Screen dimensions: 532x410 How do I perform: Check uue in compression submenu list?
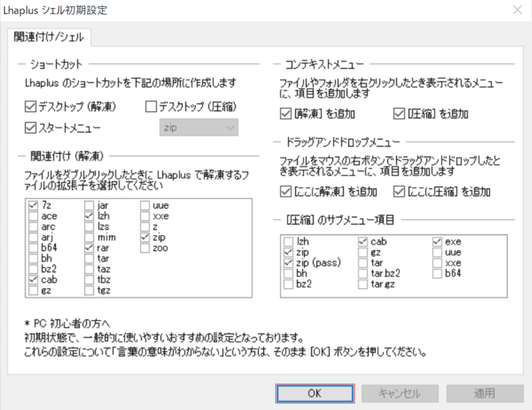[437, 252]
